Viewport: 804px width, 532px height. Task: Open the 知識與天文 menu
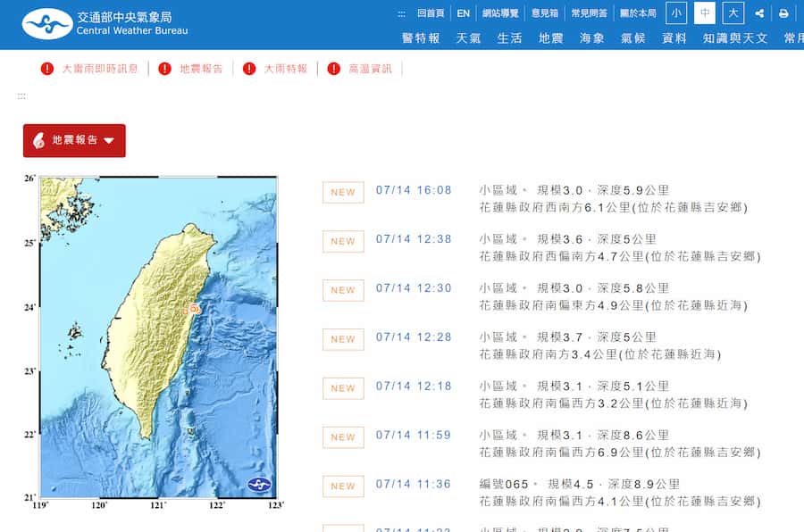735,38
